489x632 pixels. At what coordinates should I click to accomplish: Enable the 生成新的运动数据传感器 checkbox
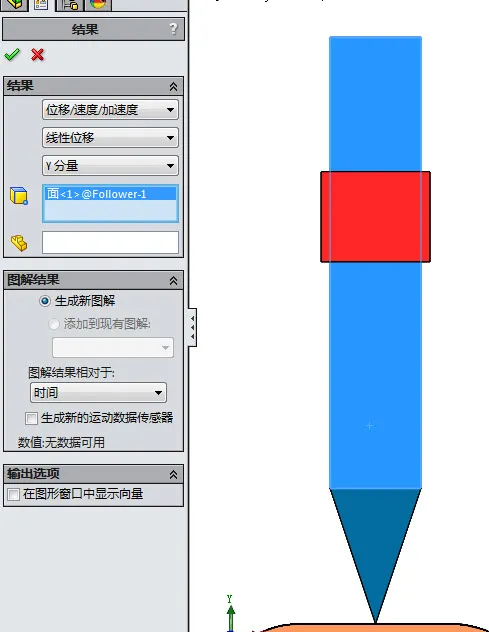[x=31, y=418]
